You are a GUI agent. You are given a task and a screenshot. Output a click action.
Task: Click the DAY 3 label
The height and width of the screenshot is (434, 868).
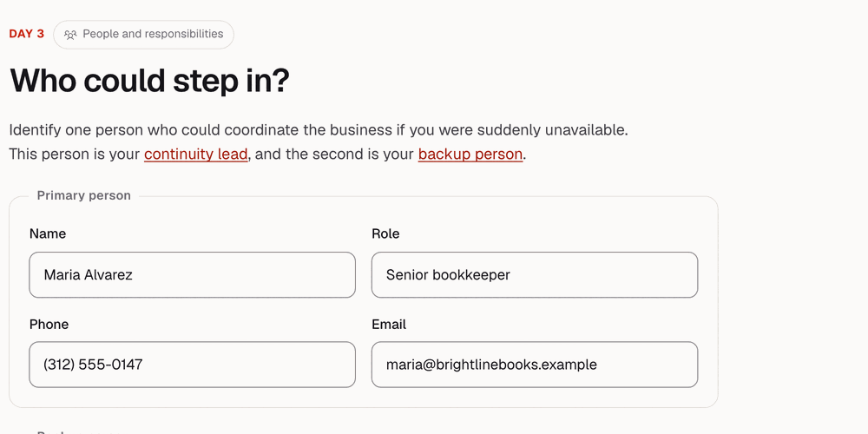pyautogui.click(x=27, y=34)
